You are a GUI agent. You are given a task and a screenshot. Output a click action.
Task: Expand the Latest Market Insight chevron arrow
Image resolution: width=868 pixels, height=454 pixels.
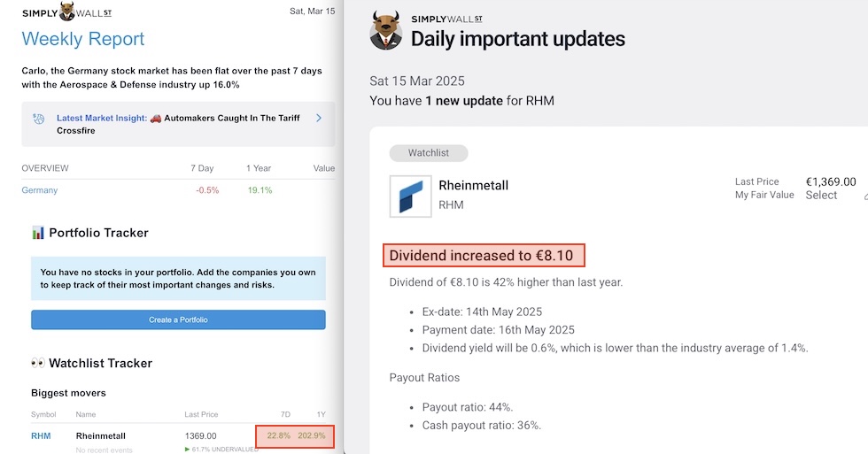319,118
